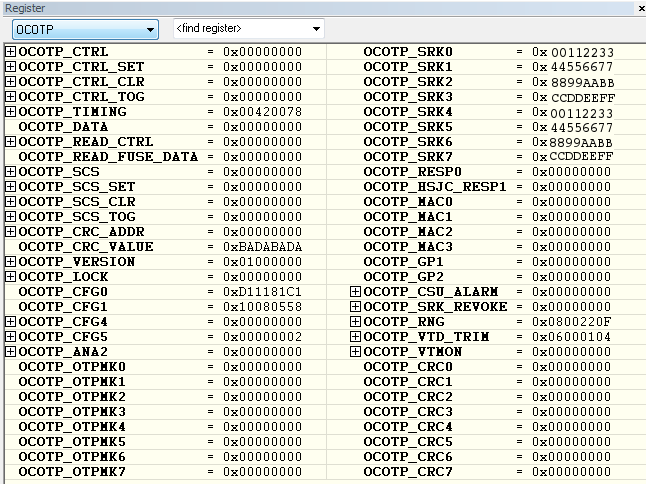Select the OCOTP_OTPMK0 register name
646x484 pixels.
click(x=72, y=367)
